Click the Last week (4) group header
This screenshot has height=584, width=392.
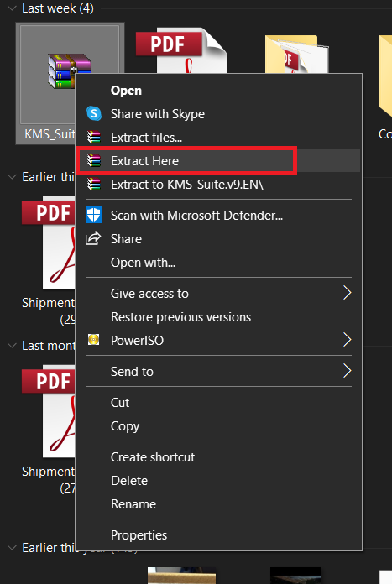(58, 8)
